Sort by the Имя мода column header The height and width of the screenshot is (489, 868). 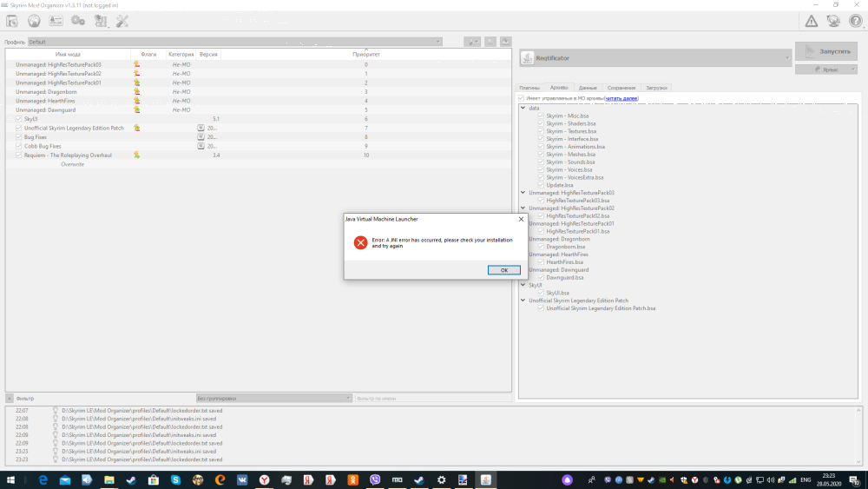pos(68,54)
